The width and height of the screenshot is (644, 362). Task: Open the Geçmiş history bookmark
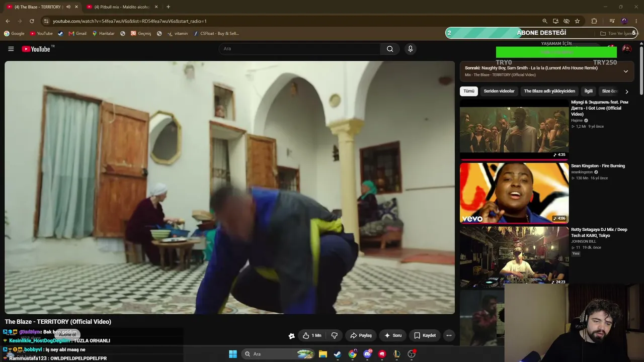pyautogui.click(x=141, y=34)
